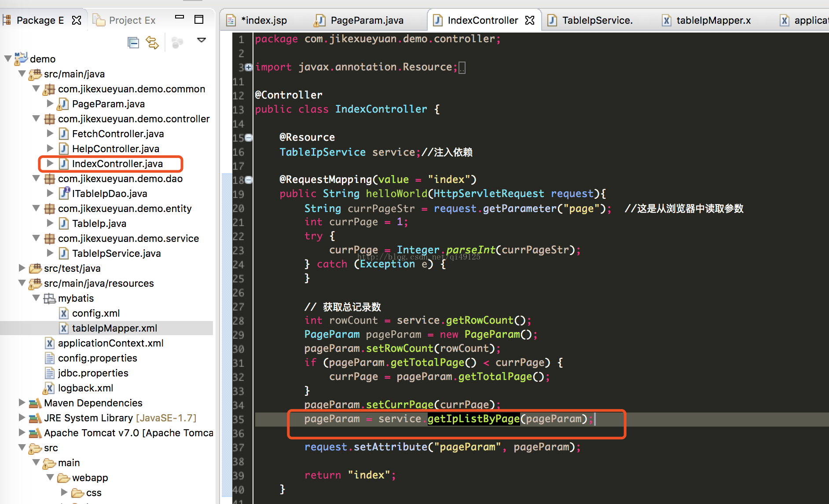This screenshot has width=829, height=504.
Task: Click the Apache Tomcat v7.0 library icon
Action: [35, 433]
